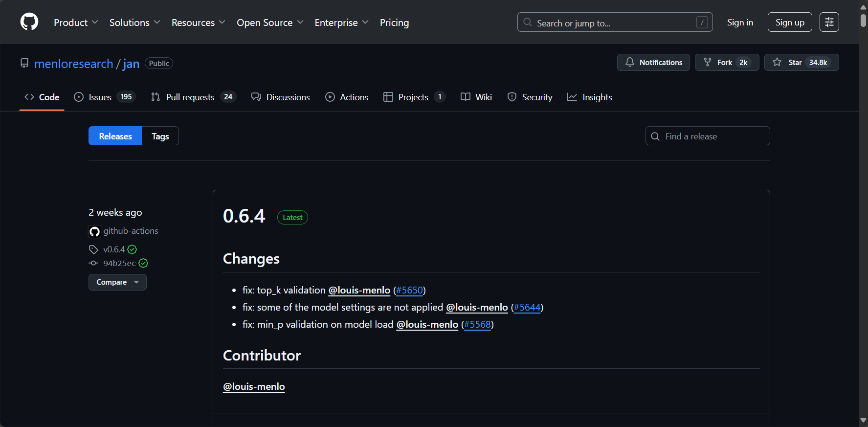Click the verified checkmark beside v0.6.4
The image size is (868, 427).
132,249
